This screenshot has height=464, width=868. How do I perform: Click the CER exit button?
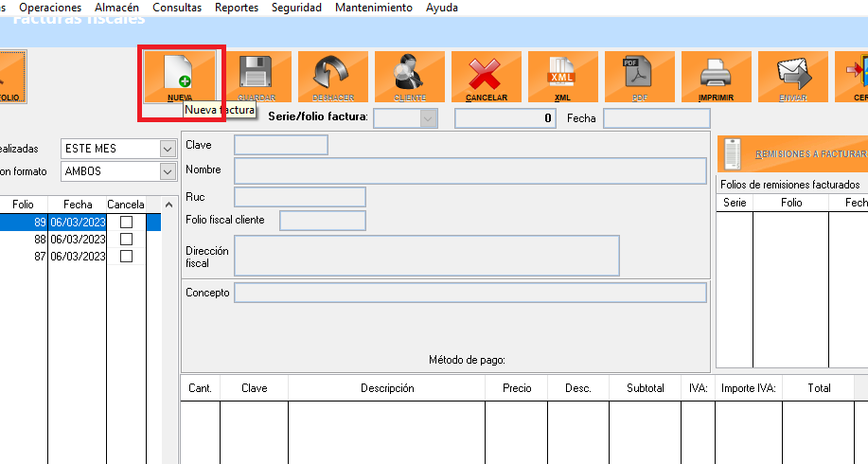(x=852, y=77)
